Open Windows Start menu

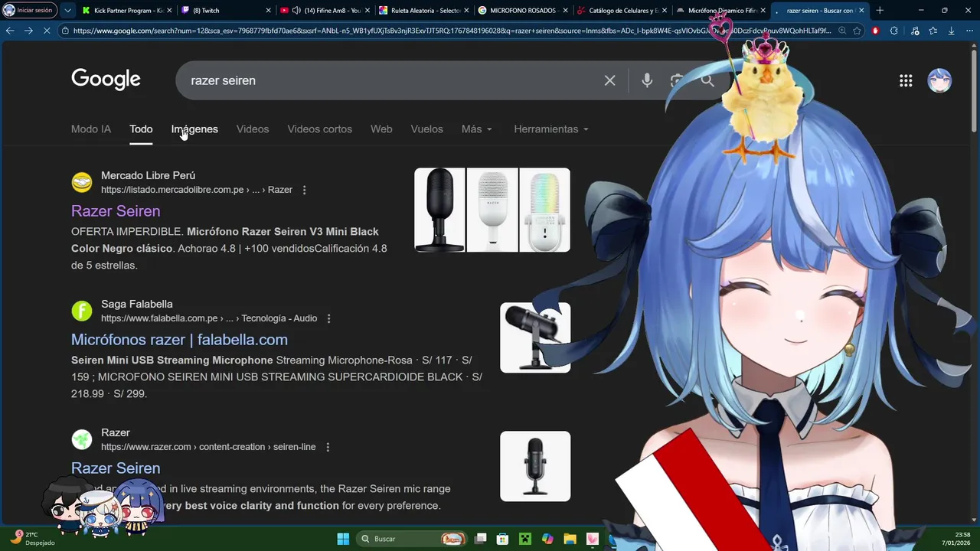(343, 539)
